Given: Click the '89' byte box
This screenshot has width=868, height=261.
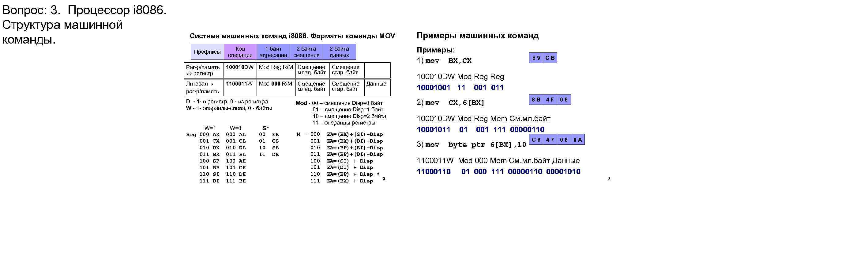Looking at the screenshot, I should (536, 58).
